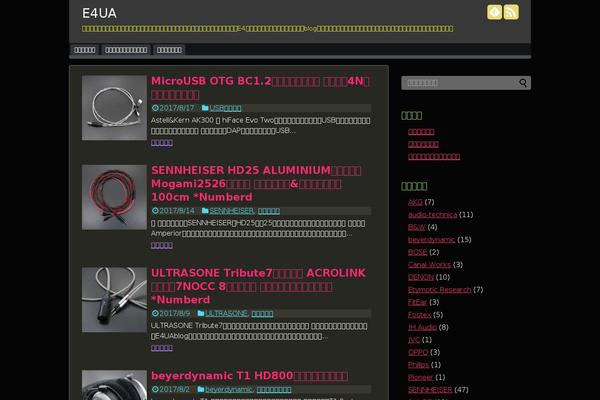This screenshot has height=400, width=600.
Task: Open the SENNHEISER sidebar category (47)
Action: 430,390
